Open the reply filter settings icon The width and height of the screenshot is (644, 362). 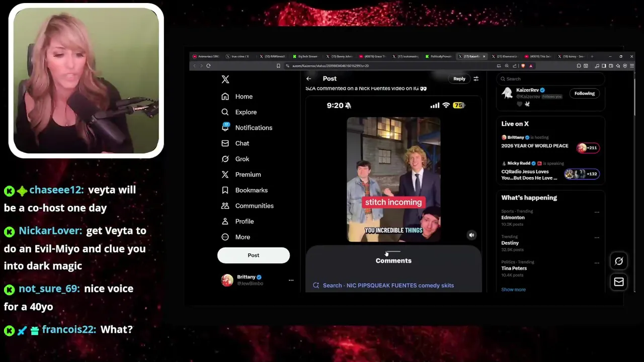476,78
